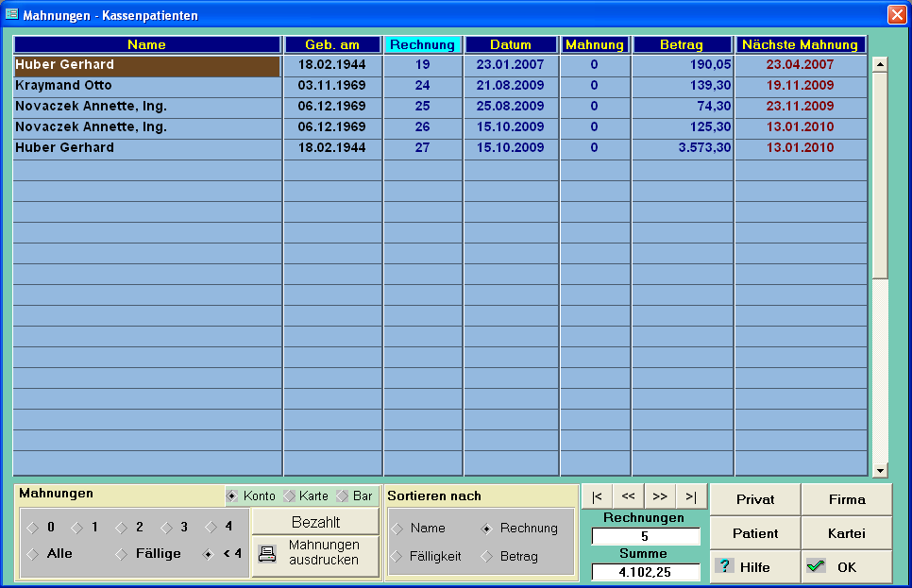Screen dimensions: 912x588
Task: Sort the list by Betrag
Action: pyautogui.click(x=488, y=557)
